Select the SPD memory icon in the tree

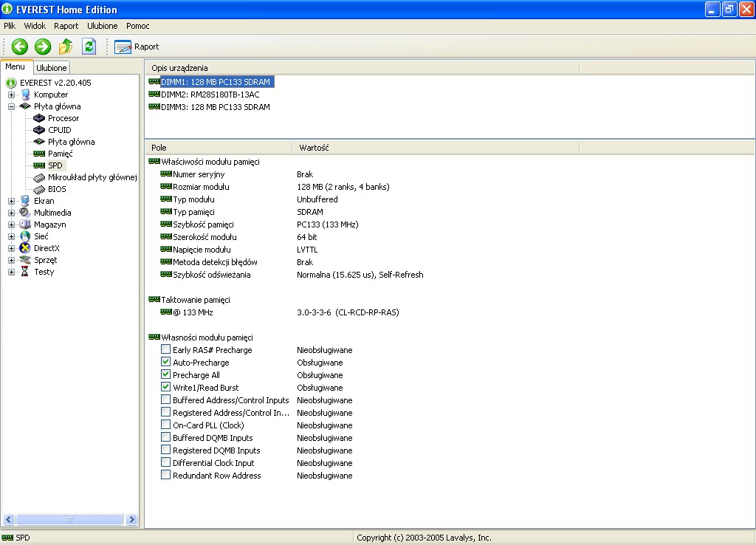[x=39, y=165]
